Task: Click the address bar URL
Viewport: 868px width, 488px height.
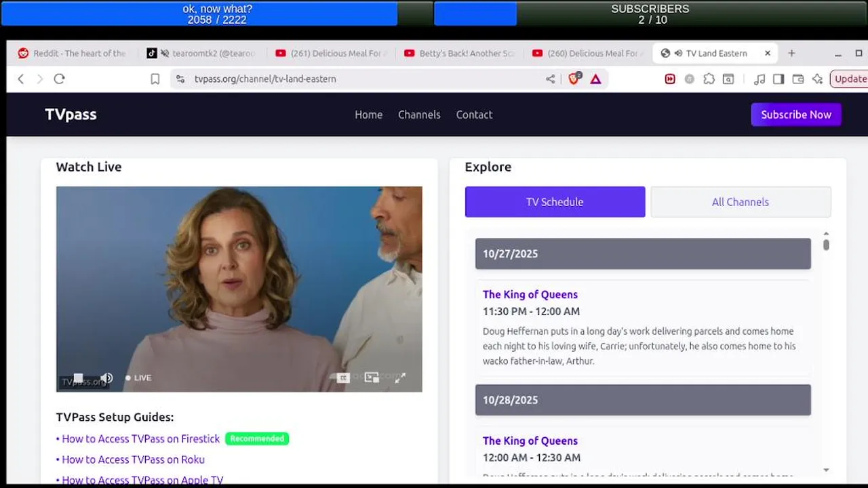Action: [265, 79]
